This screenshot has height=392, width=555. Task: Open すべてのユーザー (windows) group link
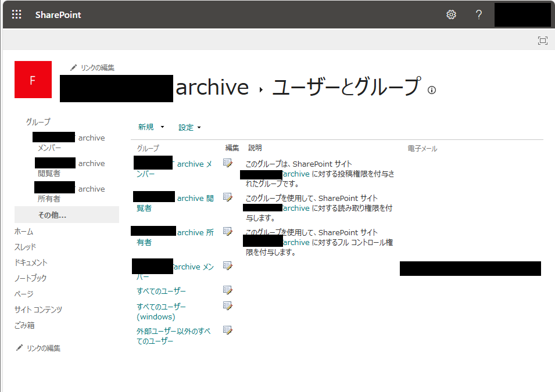[x=161, y=311]
